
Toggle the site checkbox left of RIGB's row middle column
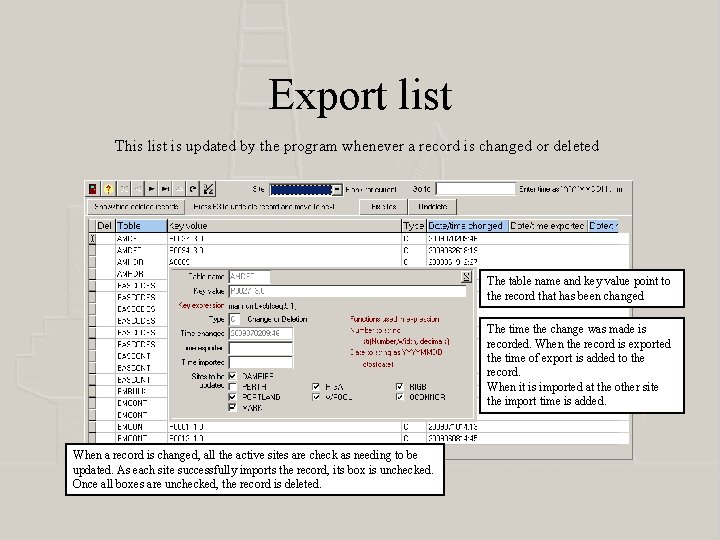click(x=315, y=387)
